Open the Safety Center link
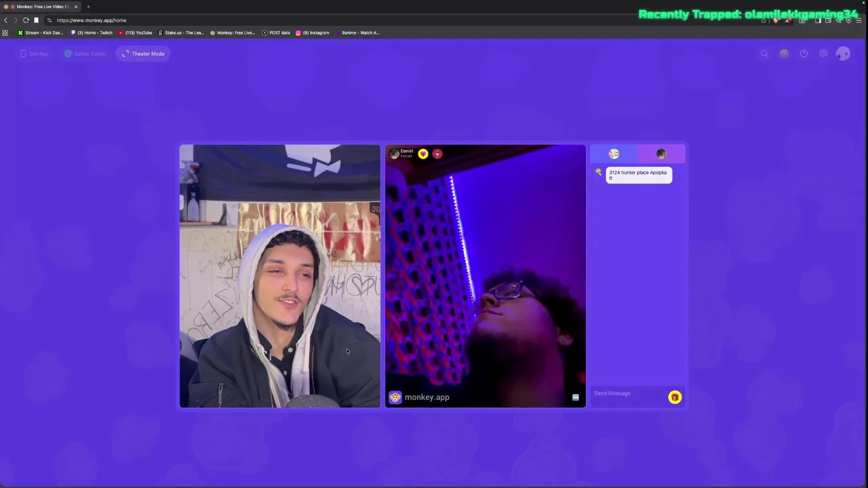Screen dimensions: 868x488 [85, 54]
